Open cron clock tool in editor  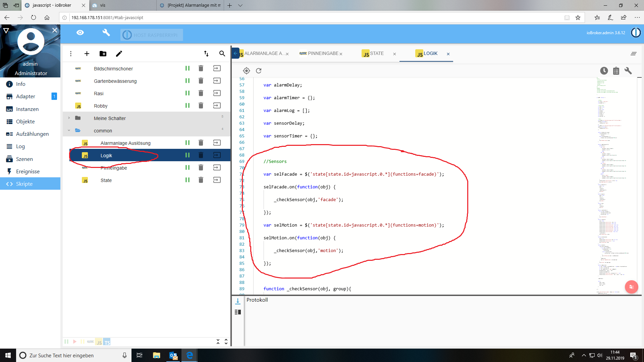[604, 71]
